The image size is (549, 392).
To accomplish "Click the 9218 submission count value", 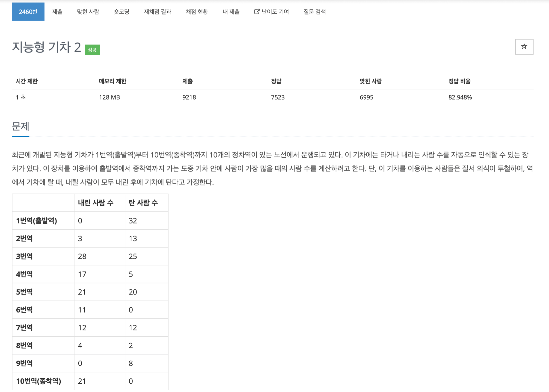I will (x=189, y=97).
